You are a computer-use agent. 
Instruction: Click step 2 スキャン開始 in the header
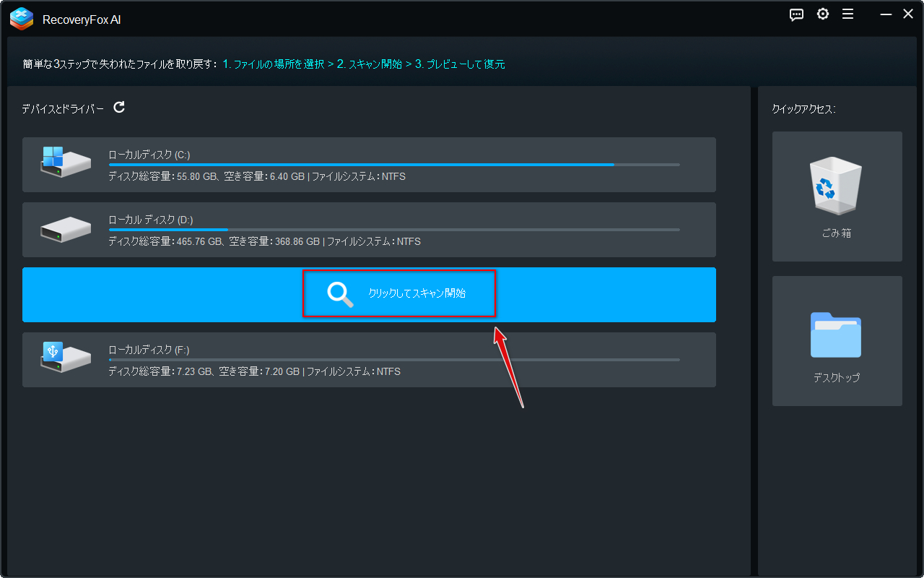tap(369, 64)
